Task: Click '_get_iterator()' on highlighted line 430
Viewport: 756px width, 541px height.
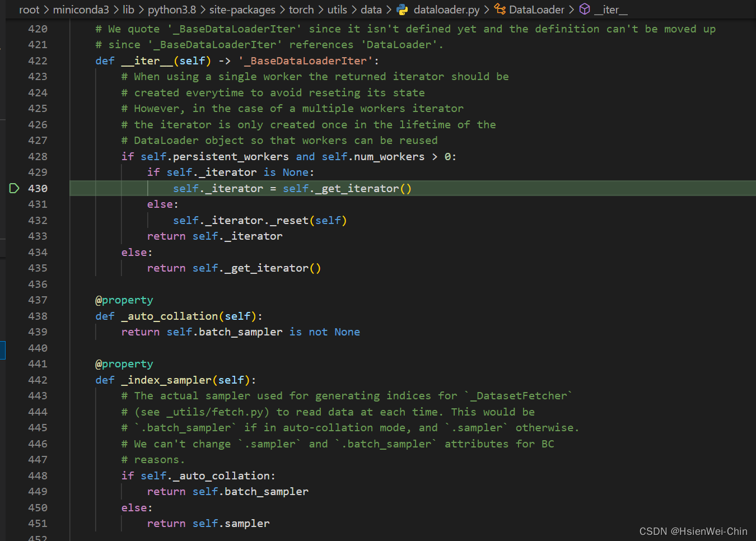Action: (363, 188)
